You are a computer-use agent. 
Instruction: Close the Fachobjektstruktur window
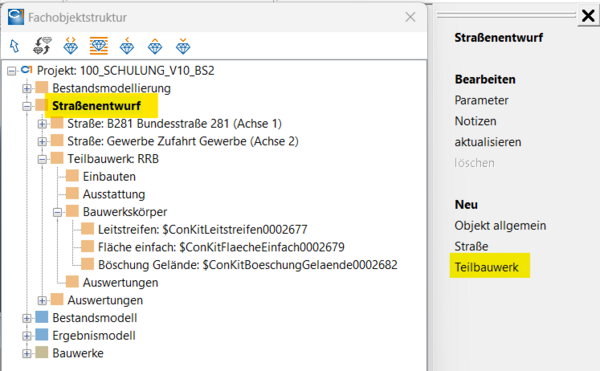pos(410,17)
